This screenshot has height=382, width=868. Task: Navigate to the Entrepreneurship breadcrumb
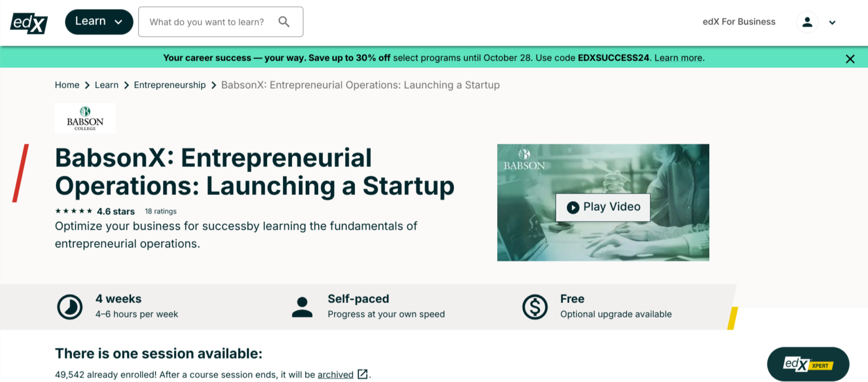[170, 85]
